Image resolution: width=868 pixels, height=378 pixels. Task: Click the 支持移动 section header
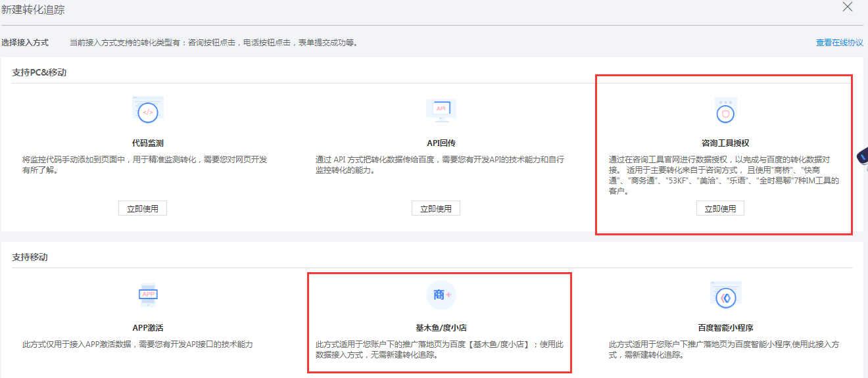(x=30, y=257)
